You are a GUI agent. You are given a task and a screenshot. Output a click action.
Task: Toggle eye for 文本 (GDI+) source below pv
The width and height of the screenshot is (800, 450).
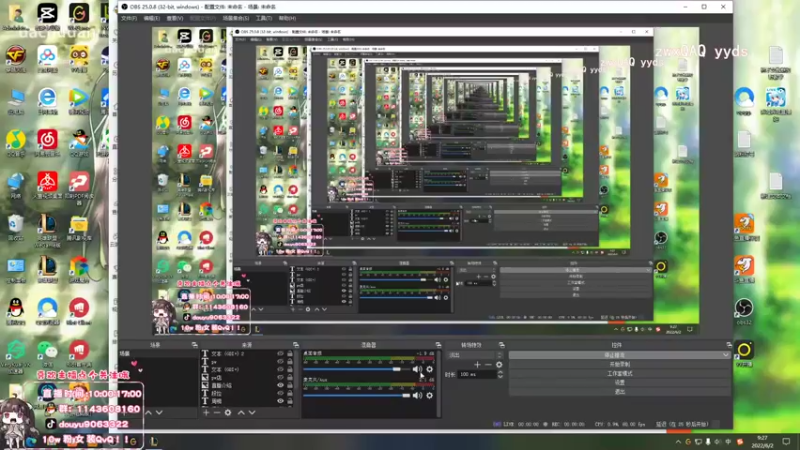click(280, 369)
